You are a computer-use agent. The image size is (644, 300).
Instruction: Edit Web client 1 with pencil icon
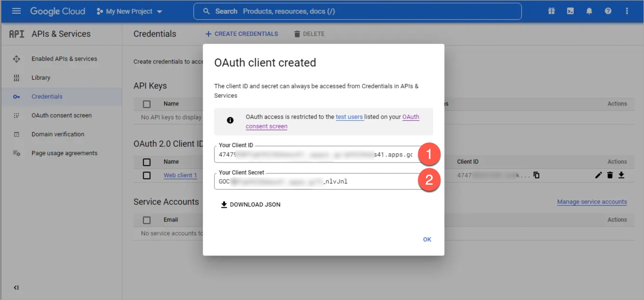coord(598,175)
